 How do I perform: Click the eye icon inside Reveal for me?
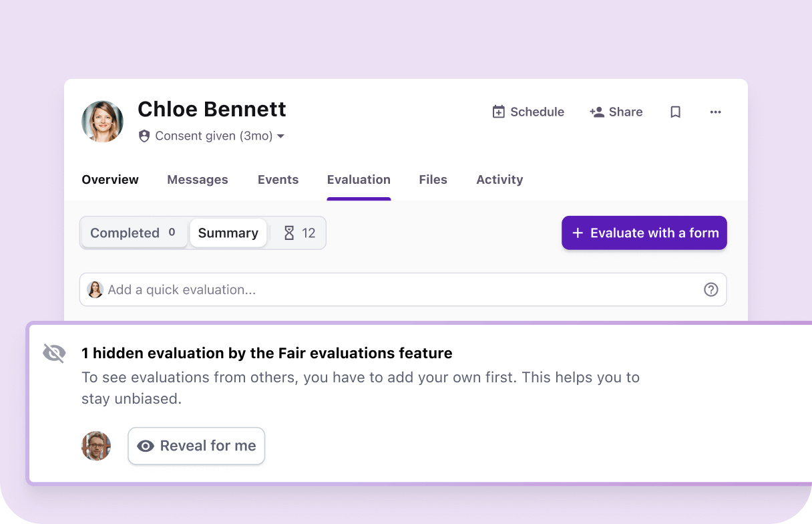click(x=146, y=446)
